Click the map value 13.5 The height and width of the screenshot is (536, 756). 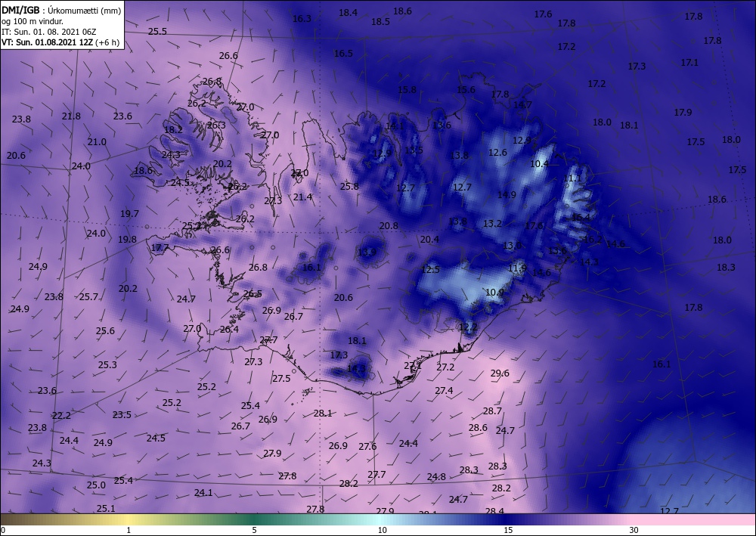[x=414, y=150]
